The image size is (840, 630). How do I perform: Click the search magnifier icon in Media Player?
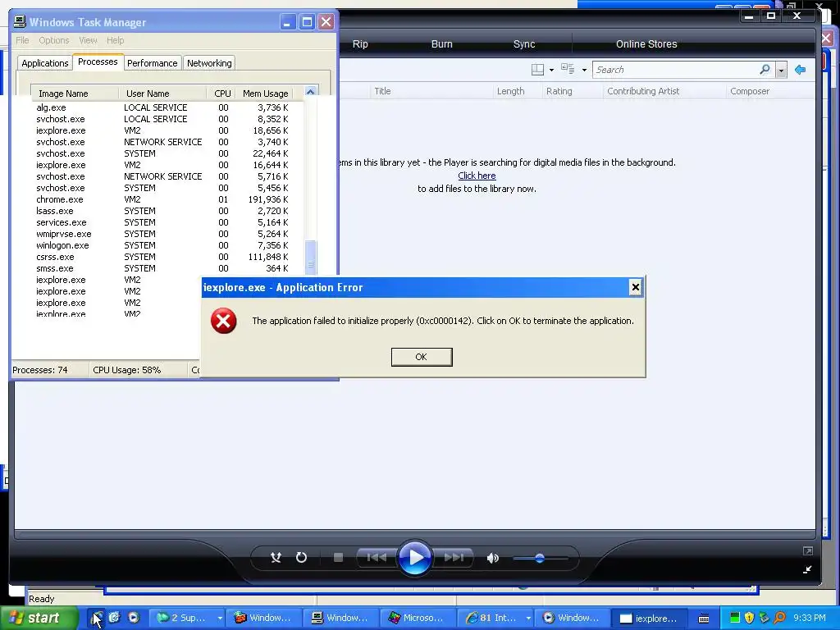pos(765,70)
